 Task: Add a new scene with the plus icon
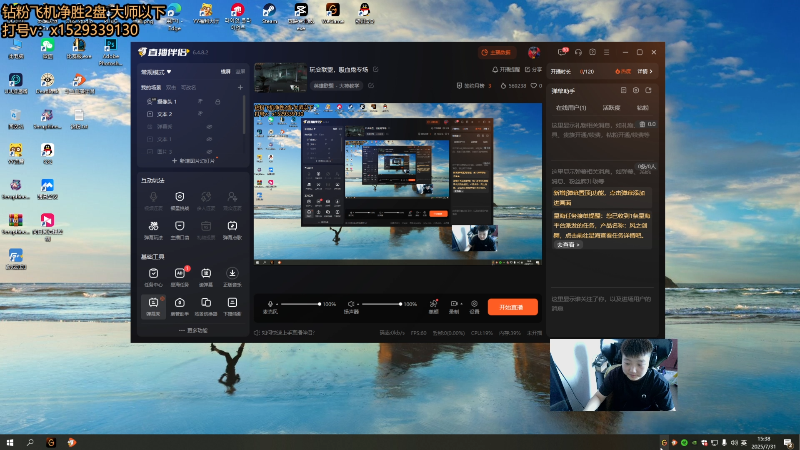click(240, 87)
